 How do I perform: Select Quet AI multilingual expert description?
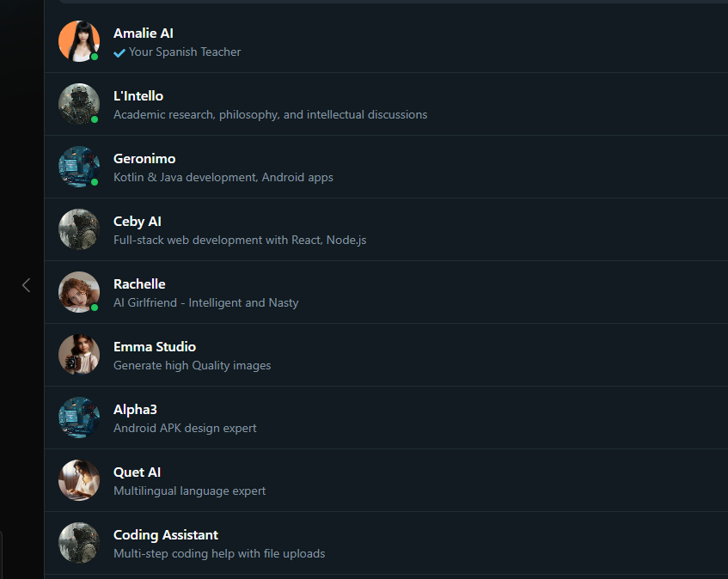tap(189, 491)
